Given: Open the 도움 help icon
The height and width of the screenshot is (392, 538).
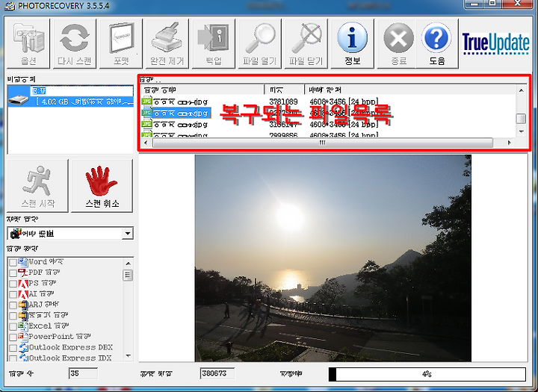Looking at the screenshot, I should [437, 43].
